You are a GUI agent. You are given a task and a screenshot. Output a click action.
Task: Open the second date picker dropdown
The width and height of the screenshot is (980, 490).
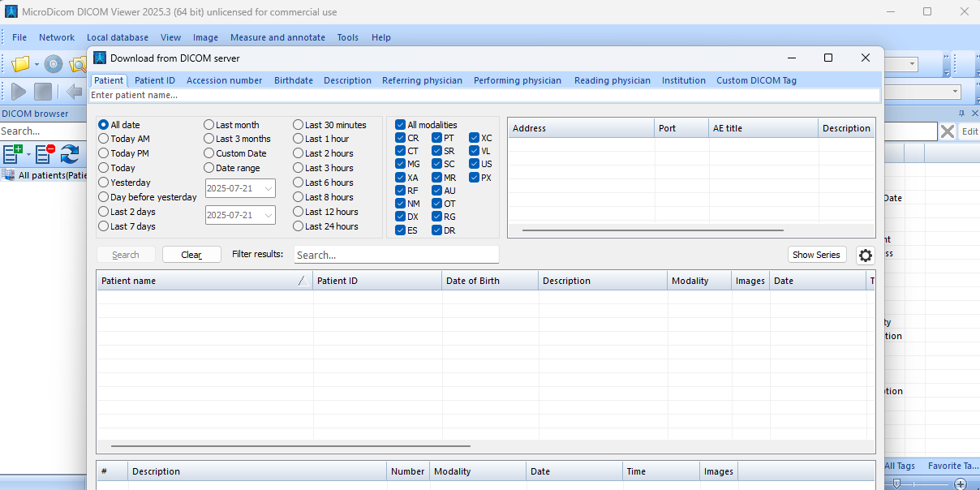pos(269,215)
